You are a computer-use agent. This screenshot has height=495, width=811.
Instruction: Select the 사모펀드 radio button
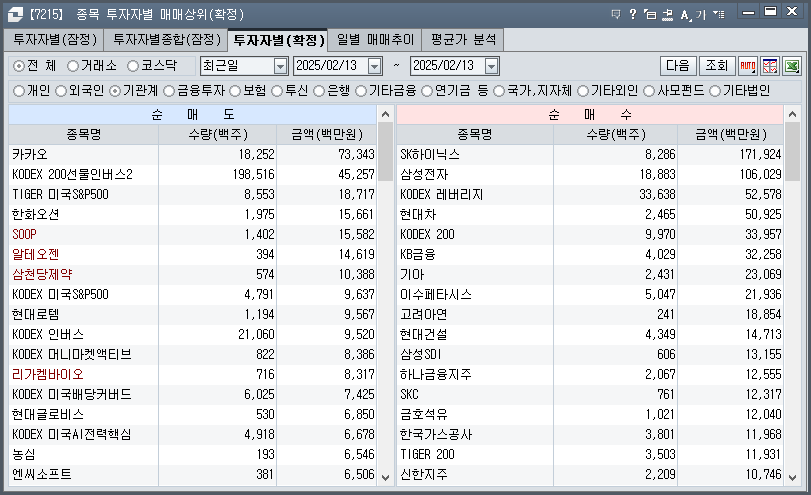(649, 91)
